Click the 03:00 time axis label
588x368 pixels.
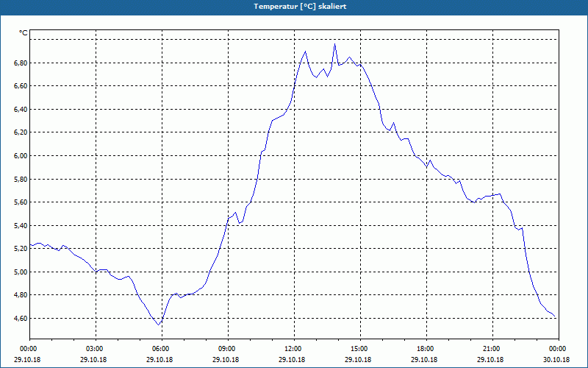[96, 349]
